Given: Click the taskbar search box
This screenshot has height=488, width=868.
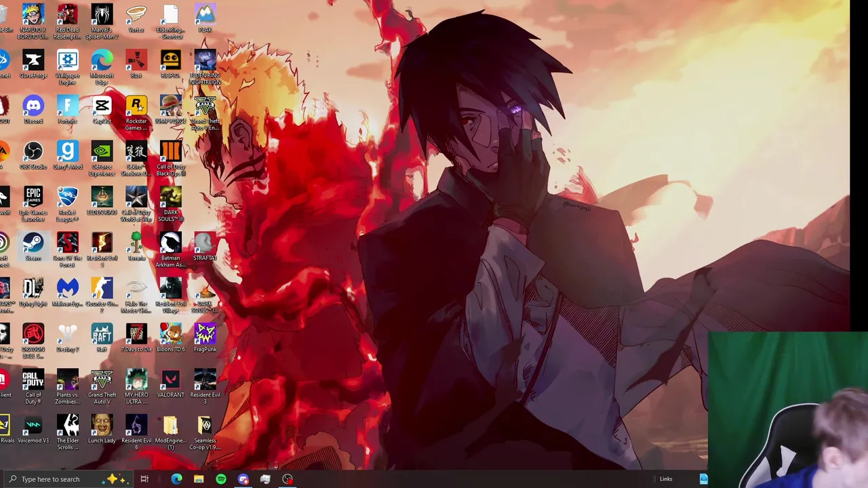Looking at the screenshot, I should pyautogui.click(x=68, y=479).
